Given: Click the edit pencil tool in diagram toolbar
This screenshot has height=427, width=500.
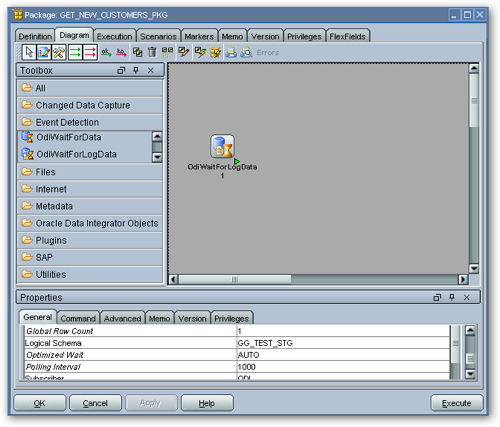Looking at the screenshot, I should [x=44, y=52].
